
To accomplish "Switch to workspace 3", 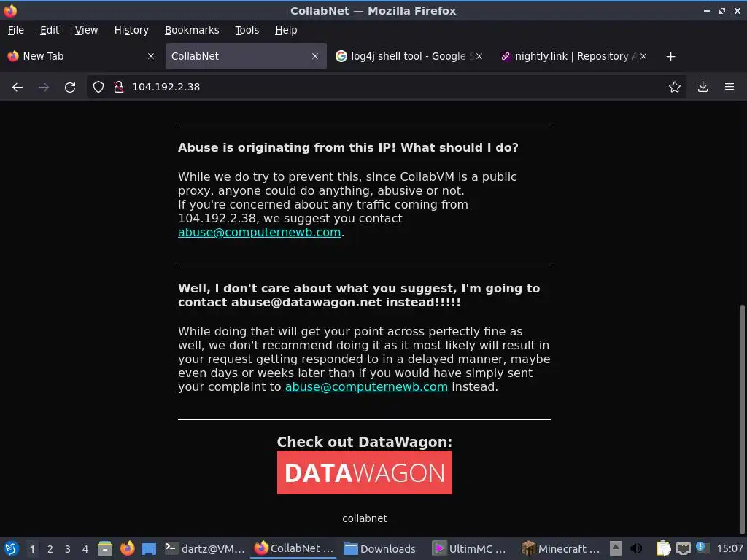I will click(68, 549).
